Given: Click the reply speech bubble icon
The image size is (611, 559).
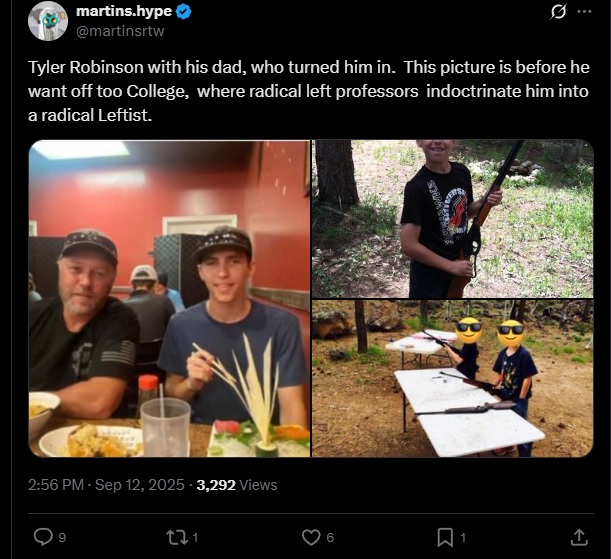Looking at the screenshot, I should click(43, 537).
